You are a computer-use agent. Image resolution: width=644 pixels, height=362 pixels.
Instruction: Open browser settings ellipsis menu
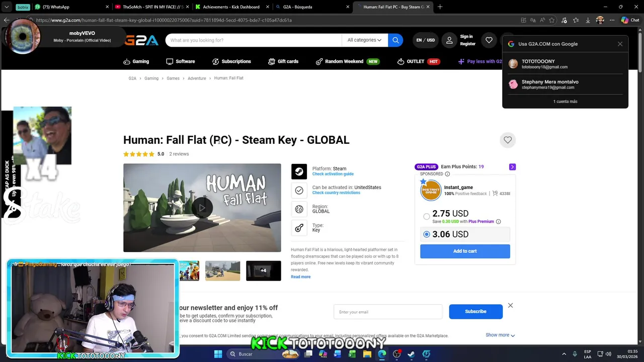tap(612, 20)
